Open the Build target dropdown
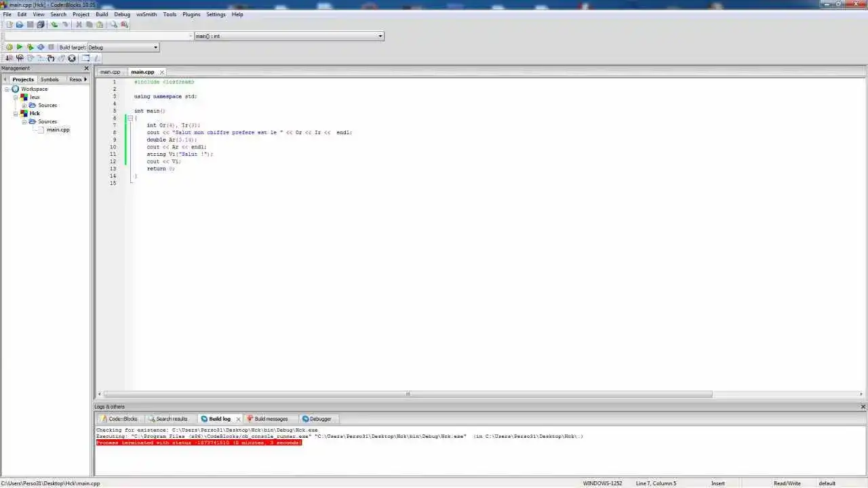Screen dimensions: 868x488 click(155, 47)
